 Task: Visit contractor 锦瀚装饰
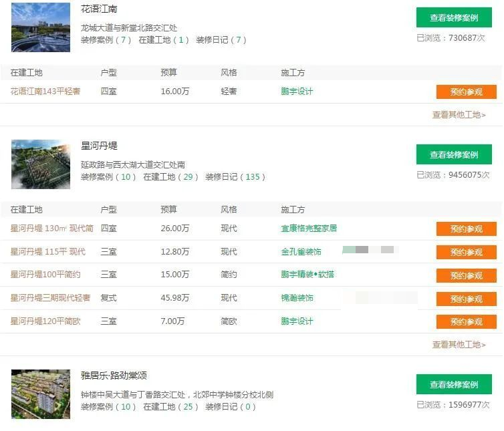[x=297, y=298]
